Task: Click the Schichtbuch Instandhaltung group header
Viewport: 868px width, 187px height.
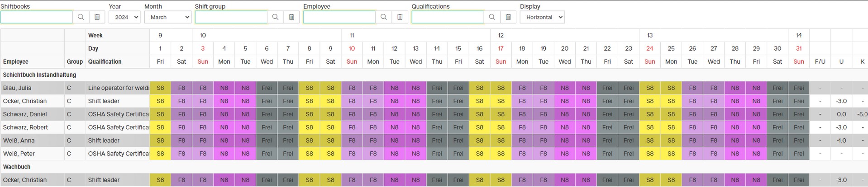Action: click(x=40, y=75)
